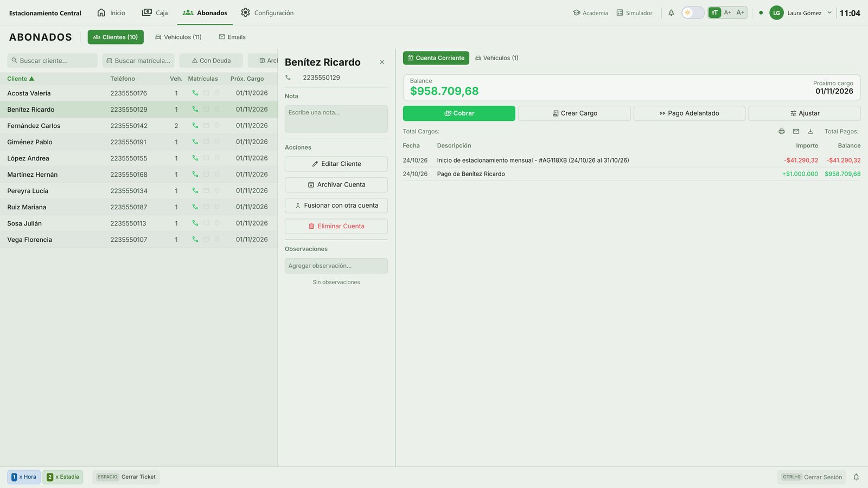Open the Configuración section
This screenshot has width=868, height=488.
(x=267, y=12)
